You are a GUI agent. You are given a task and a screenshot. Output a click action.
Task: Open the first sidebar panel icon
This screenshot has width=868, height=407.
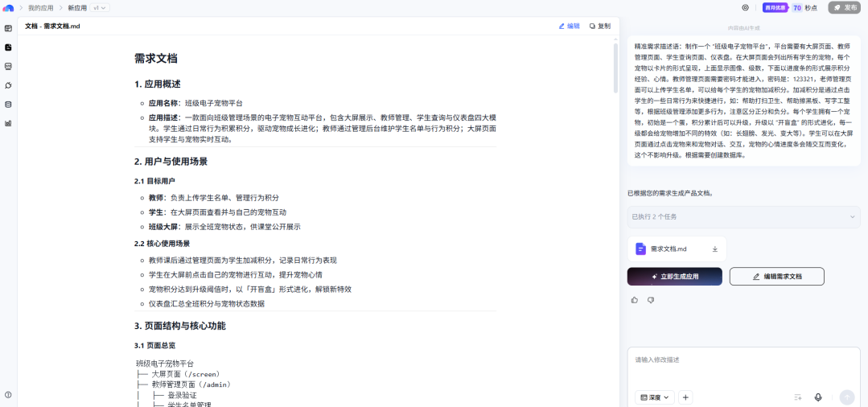(8, 28)
